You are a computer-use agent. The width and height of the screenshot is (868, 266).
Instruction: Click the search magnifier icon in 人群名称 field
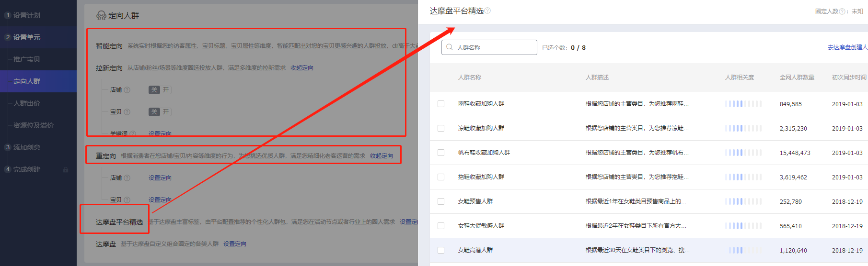(x=450, y=47)
